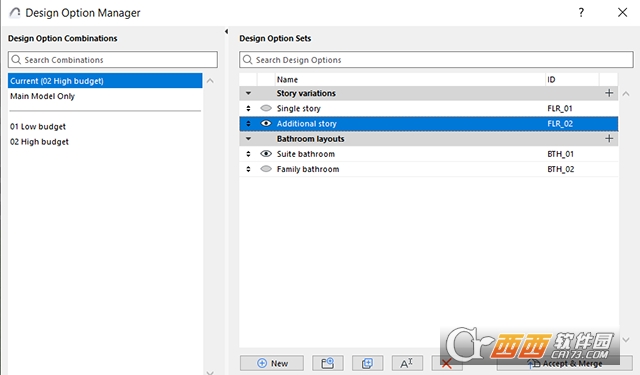Click the Accept & Merge button
This screenshot has height=375, width=640.
pyautogui.click(x=564, y=363)
